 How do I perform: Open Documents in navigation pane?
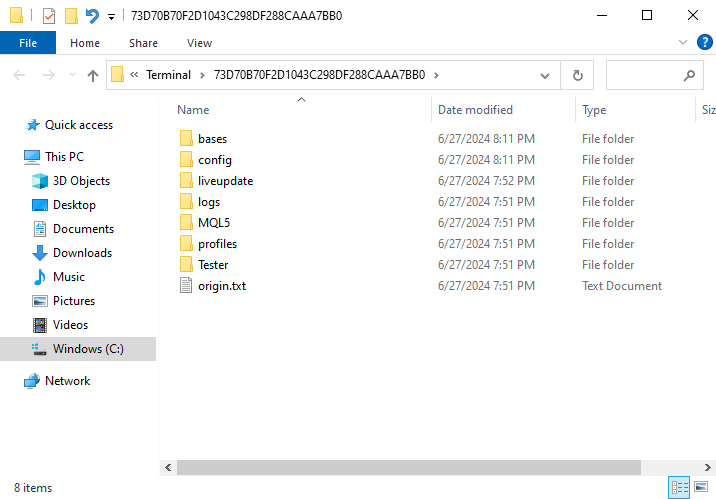83,229
